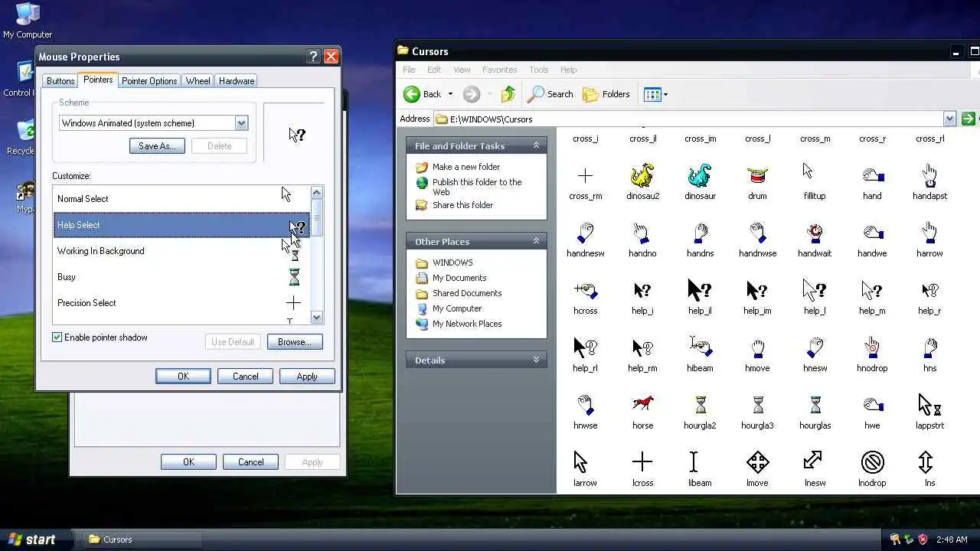980x551 pixels.
Task: Open the Search toolbar button
Action: click(550, 94)
